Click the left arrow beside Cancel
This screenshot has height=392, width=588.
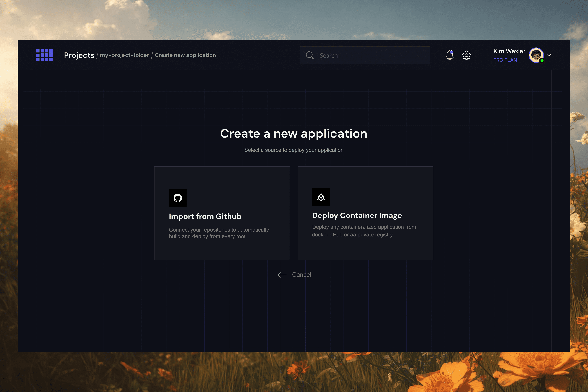[282, 275]
